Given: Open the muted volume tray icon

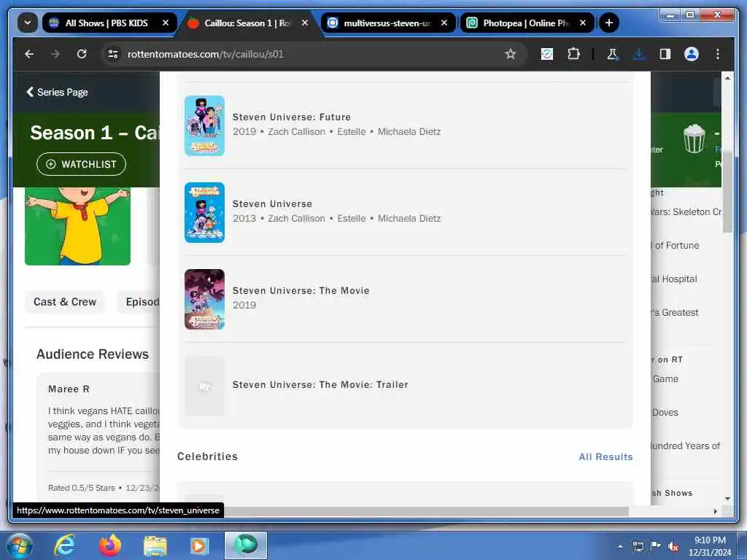Looking at the screenshot, I should 673,546.
